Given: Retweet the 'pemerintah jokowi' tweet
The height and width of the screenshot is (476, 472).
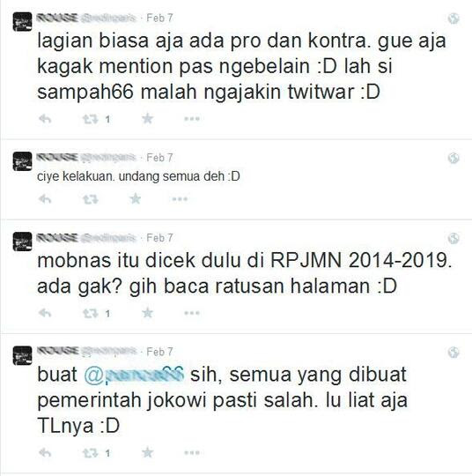Looking at the screenshot, I should click(91, 453).
